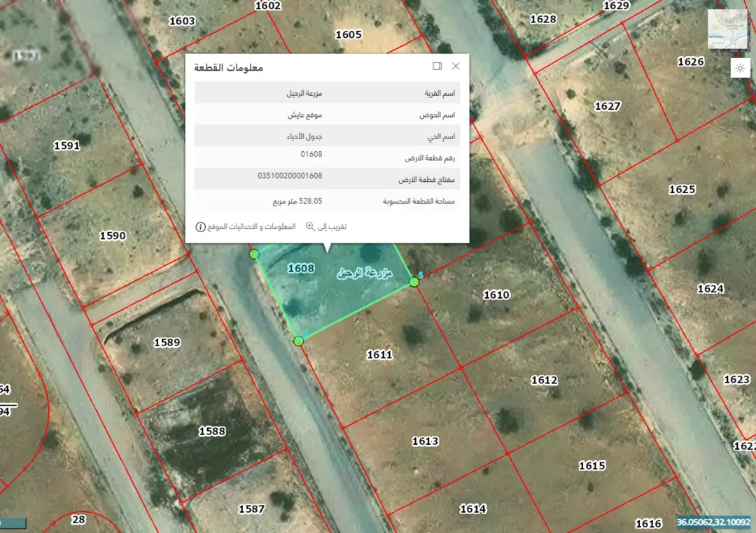The height and width of the screenshot is (533, 756).
Task: Select parcel 1625 on the map
Action: tap(682, 190)
